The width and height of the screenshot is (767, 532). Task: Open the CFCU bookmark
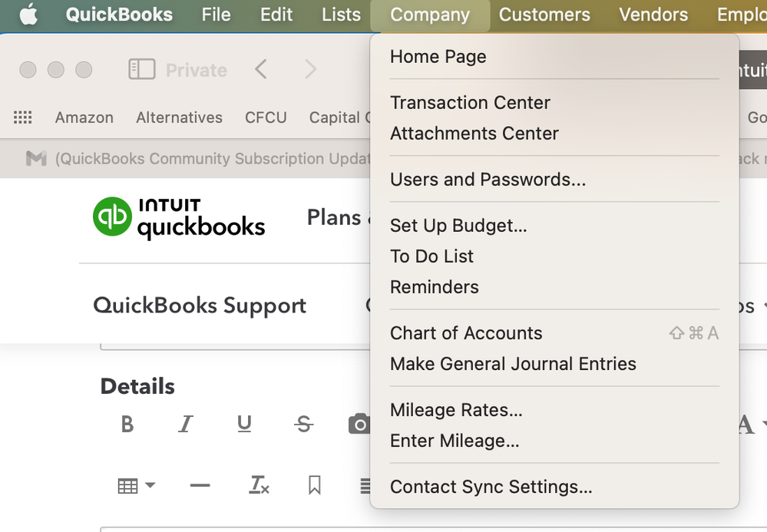tap(266, 117)
